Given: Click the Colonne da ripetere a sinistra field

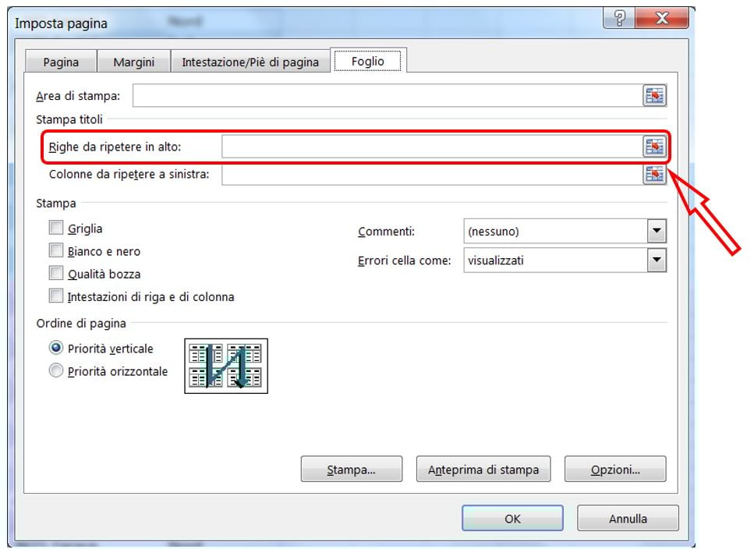Looking at the screenshot, I should pos(432,174).
